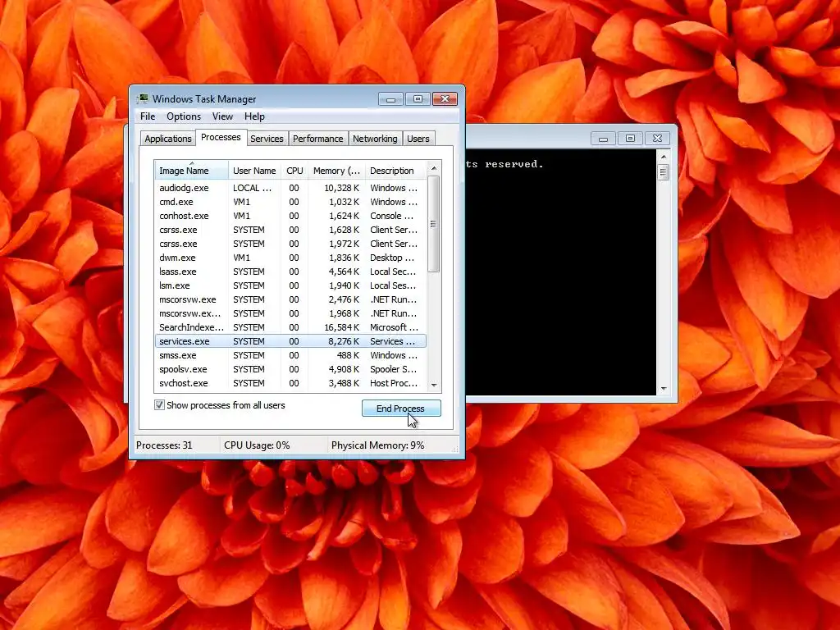The height and width of the screenshot is (630, 840).
Task: Select the dwm.exe process row
Action: point(290,258)
